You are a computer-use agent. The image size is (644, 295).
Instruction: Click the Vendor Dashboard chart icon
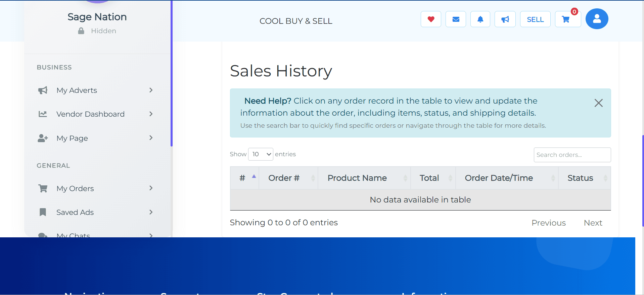pos(43,114)
